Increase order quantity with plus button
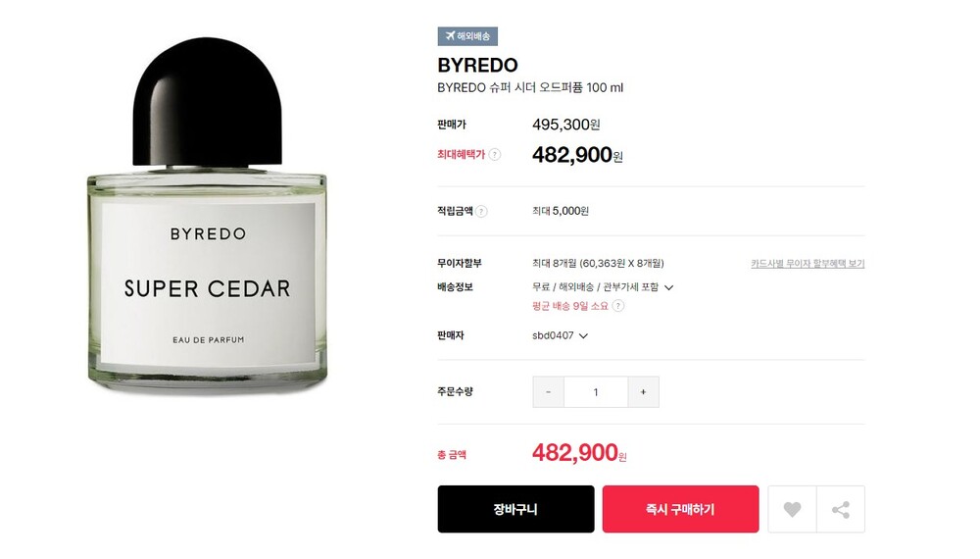The height and width of the screenshot is (559, 980). tap(643, 392)
